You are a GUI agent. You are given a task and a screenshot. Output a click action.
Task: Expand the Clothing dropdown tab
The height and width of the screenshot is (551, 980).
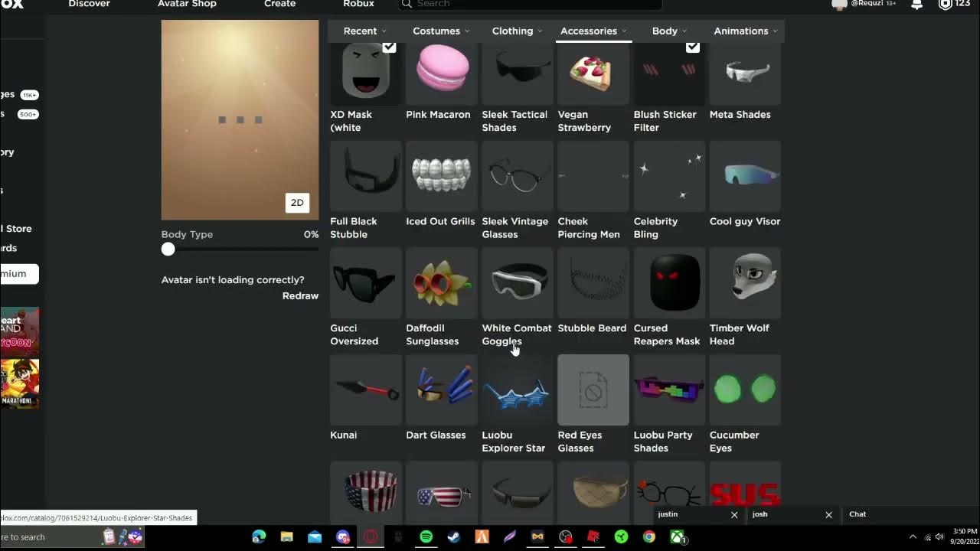point(517,31)
